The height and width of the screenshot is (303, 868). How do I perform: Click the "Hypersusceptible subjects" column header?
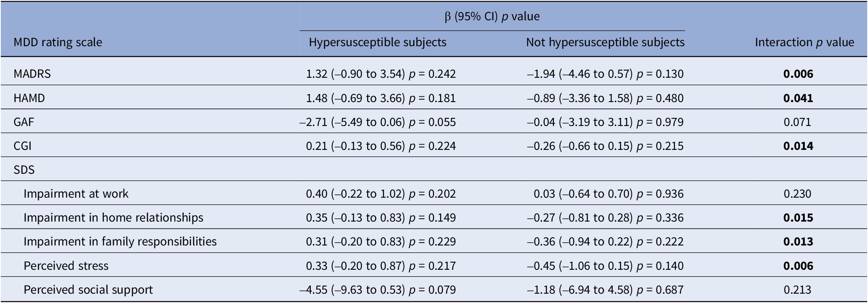[x=377, y=42]
